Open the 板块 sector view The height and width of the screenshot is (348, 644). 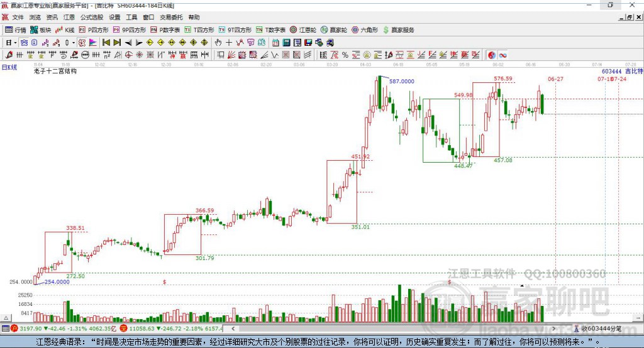point(40,30)
